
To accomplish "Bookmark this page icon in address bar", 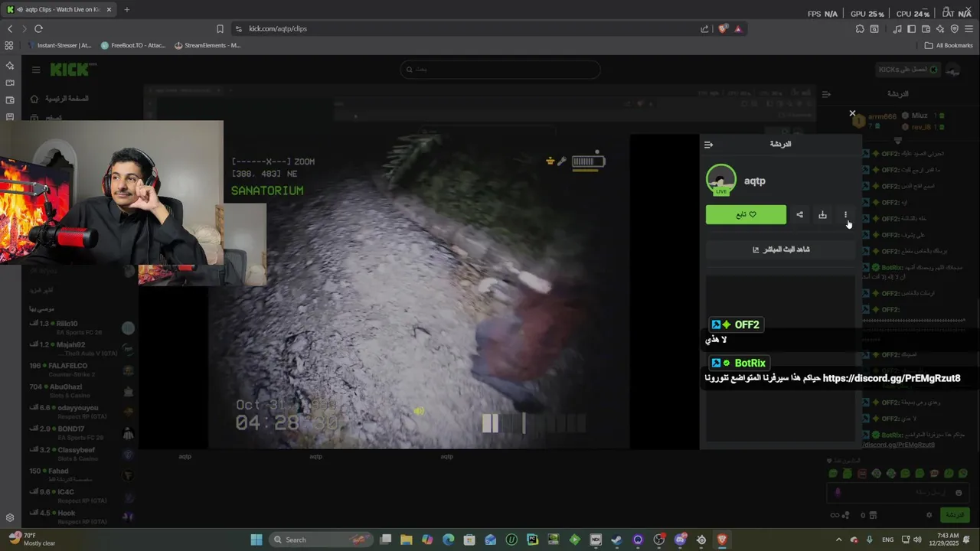I will pos(220,28).
